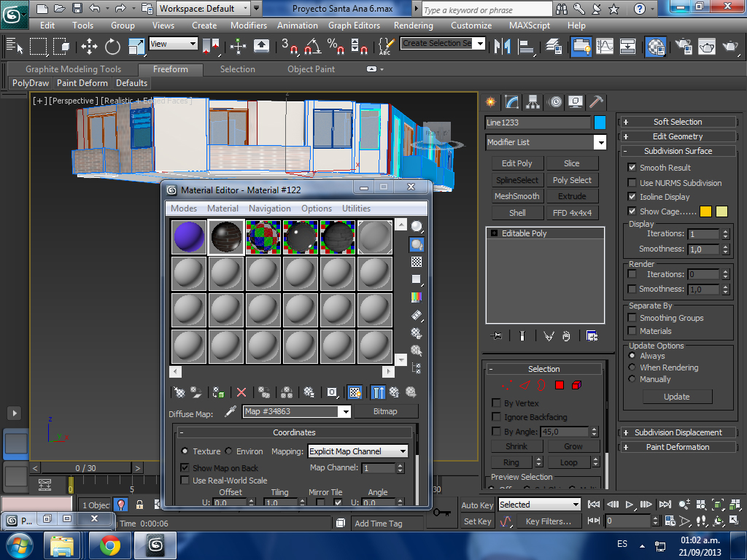Open the Motion command panel tab
This screenshot has height=560, width=747.
point(554,101)
